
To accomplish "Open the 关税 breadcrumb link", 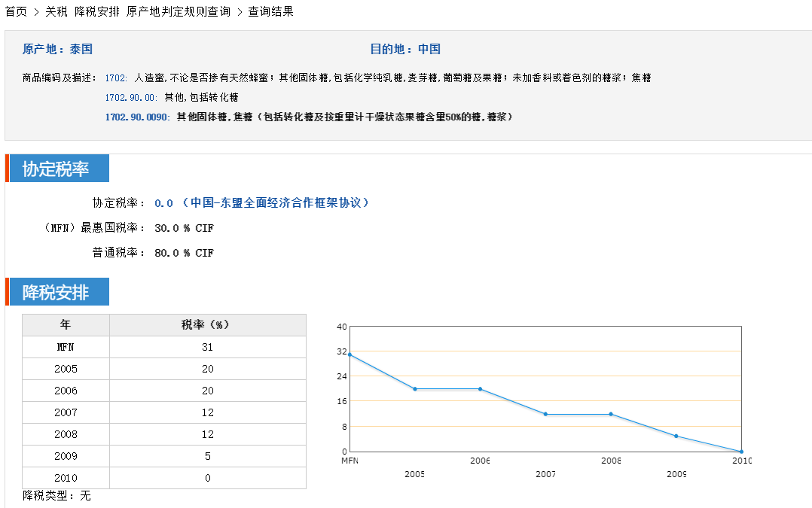I will pyautogui.click(x=56, y=12).
